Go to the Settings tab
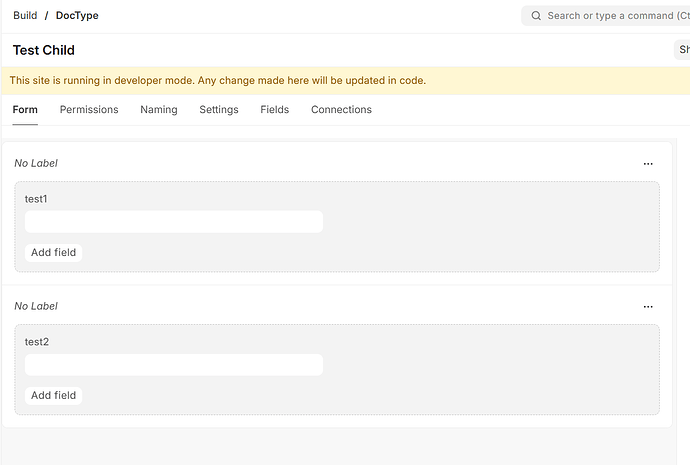The width and height of the screenshot is (690, 465). [219, 110]
